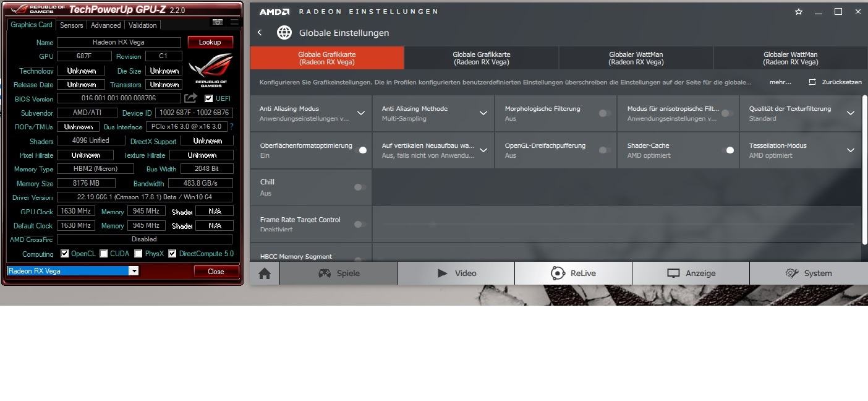
Task: Switch to the Sensors tab
Action: pos(71,25)
